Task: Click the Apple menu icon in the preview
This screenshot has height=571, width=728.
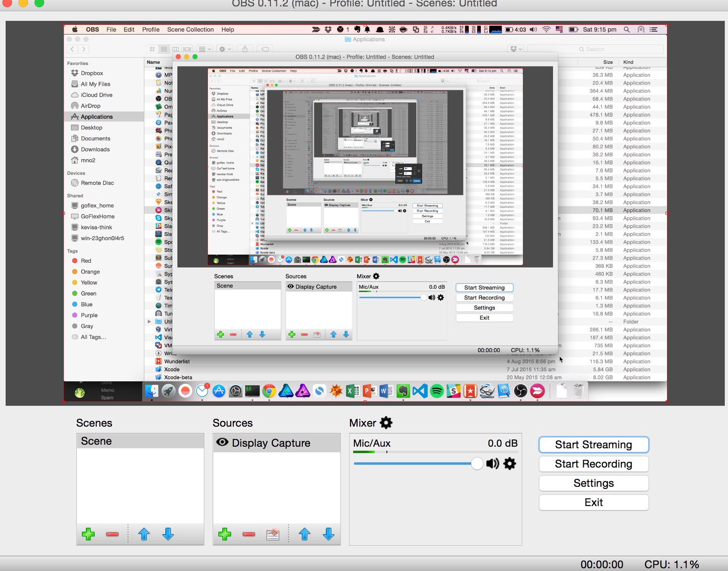Action: click(75, 29)
